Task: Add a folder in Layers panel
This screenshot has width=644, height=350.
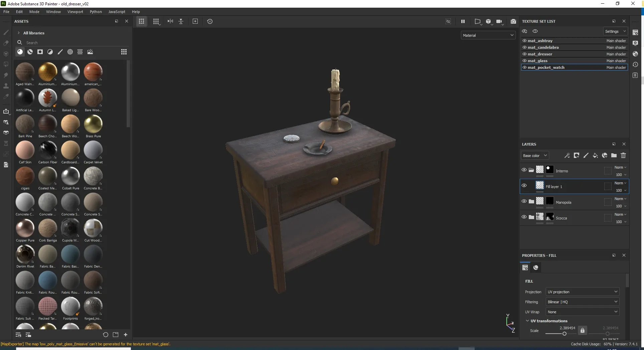Action: [x=614, y=155]
